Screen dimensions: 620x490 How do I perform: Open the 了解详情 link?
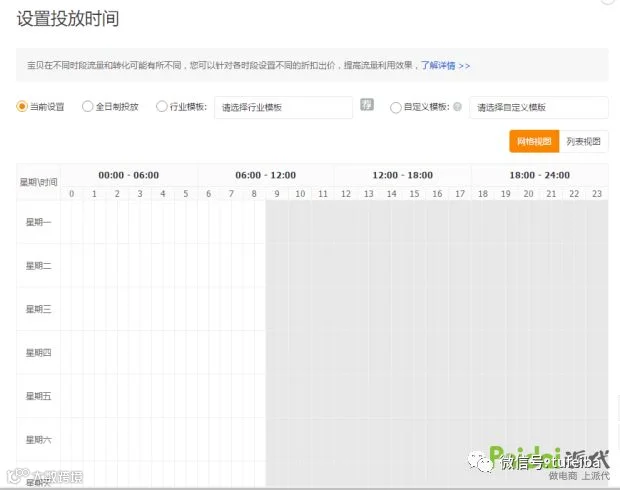pos(445,65)
